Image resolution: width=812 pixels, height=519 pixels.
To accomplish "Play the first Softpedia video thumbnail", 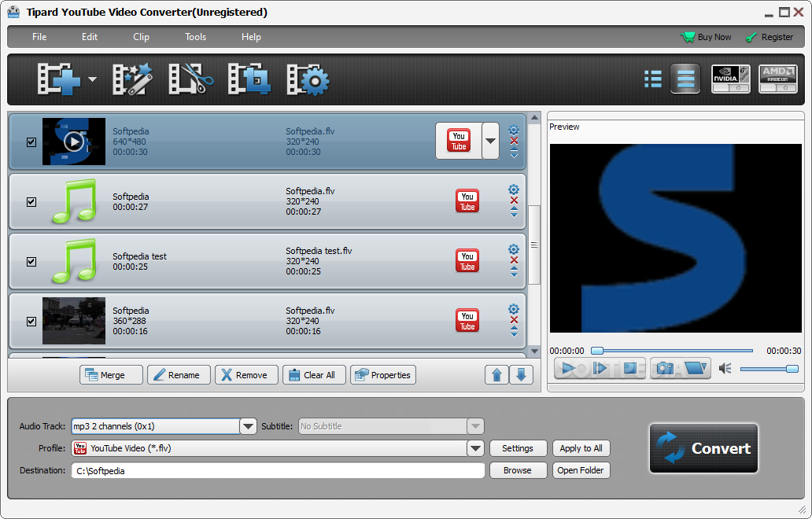I will [74, 142].
